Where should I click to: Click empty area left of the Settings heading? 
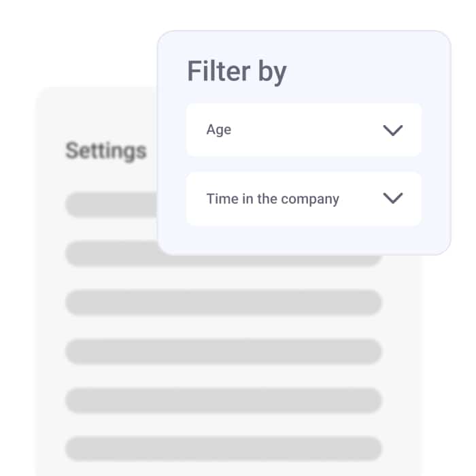[50, 150]
